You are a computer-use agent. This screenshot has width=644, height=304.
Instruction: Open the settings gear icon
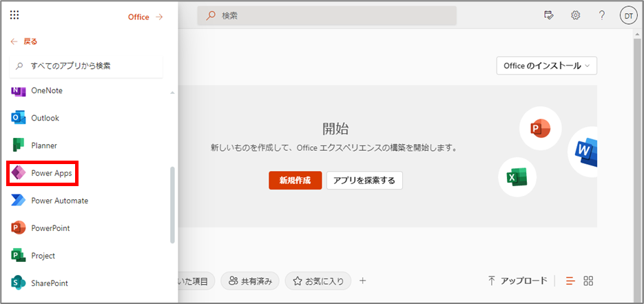tap(575, 16)
